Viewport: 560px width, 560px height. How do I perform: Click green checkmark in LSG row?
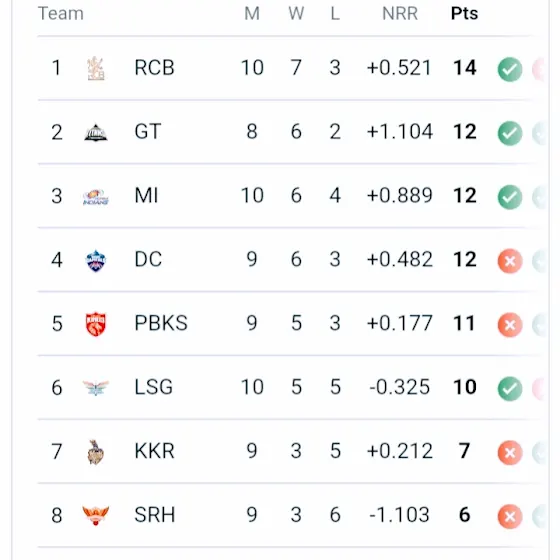pos(510,389)
